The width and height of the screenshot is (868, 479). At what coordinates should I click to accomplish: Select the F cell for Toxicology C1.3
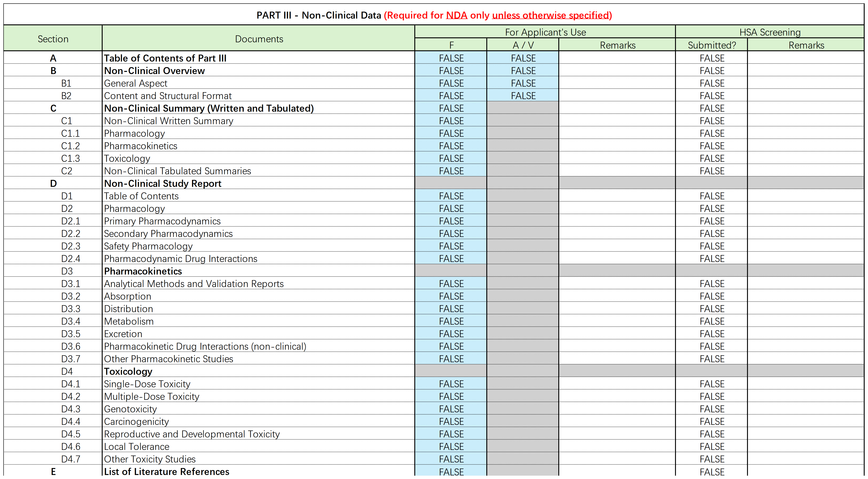pyautogui.click(x=451, y=158)
